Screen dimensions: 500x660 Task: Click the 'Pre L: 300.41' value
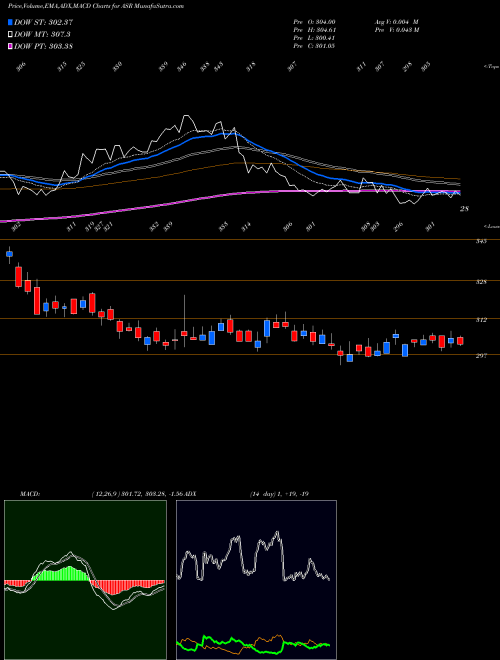(x=314, y=38)
